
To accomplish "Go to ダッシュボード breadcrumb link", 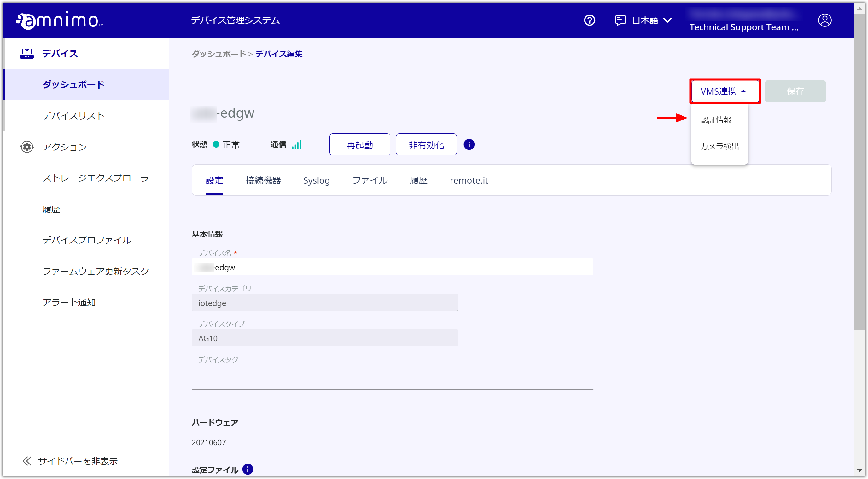I will [x=219, y=54].
